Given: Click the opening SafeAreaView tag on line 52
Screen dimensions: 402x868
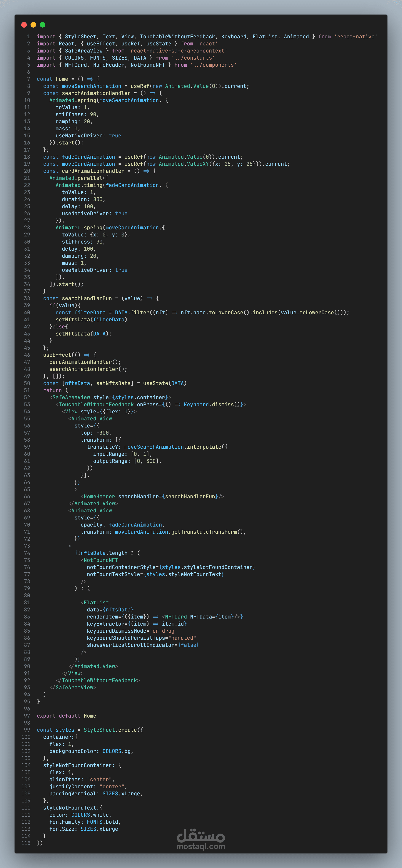Looking at the screenshot, I should click(71, 398).
